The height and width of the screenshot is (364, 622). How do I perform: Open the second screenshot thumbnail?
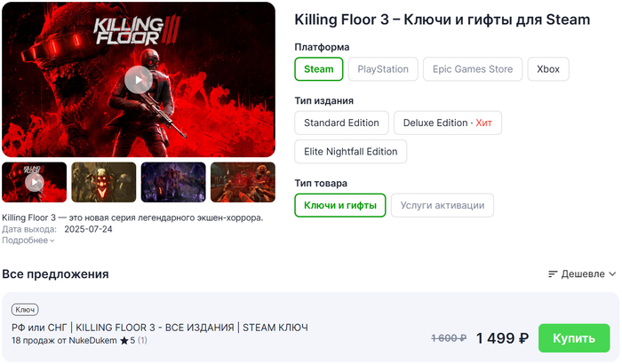pos(103,182)
